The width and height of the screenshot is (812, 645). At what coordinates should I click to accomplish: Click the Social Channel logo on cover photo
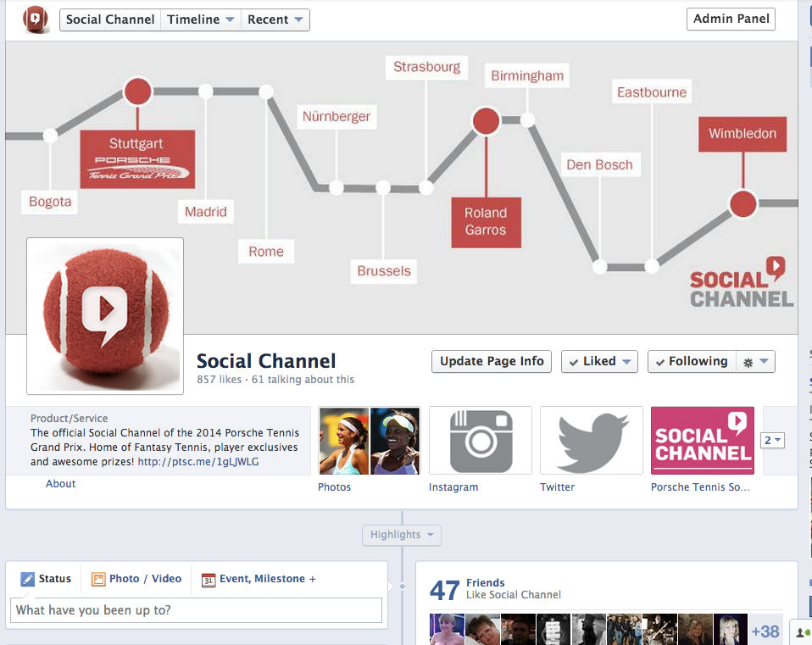[x=741, y=282]
